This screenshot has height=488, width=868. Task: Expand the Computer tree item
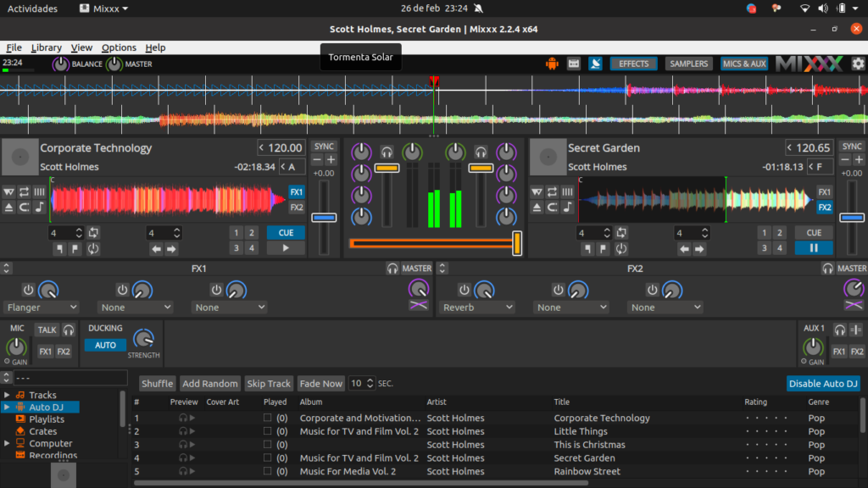click(7, 443)
